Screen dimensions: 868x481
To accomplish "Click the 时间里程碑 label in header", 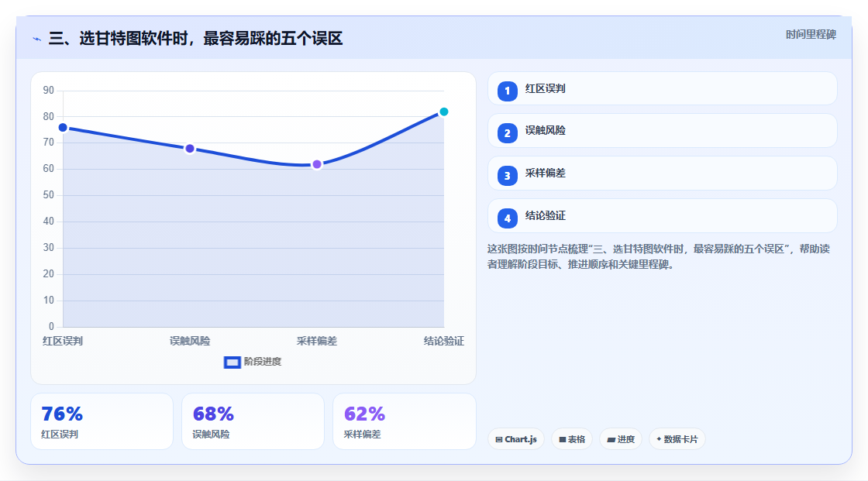I will [811, 34].
